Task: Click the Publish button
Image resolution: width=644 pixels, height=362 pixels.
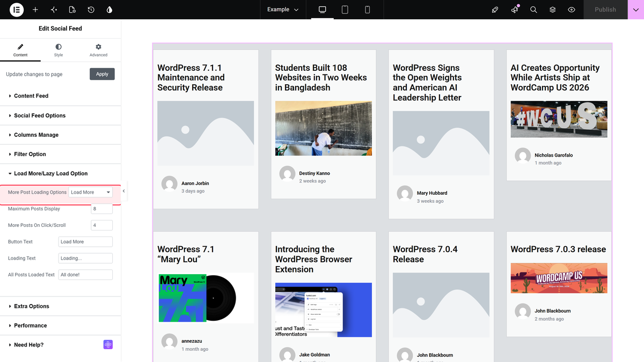Action: tap(605, 10)
